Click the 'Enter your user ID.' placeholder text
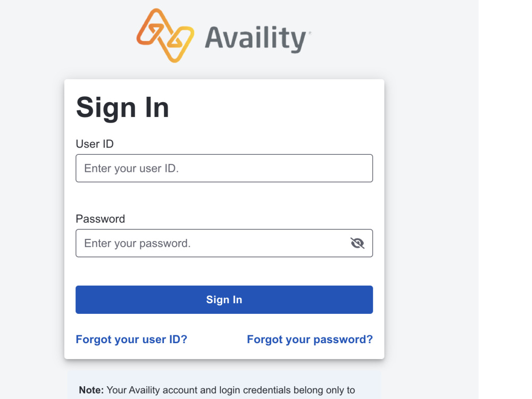This screenshot has width=532, height=399. click(x=131, y=168)
